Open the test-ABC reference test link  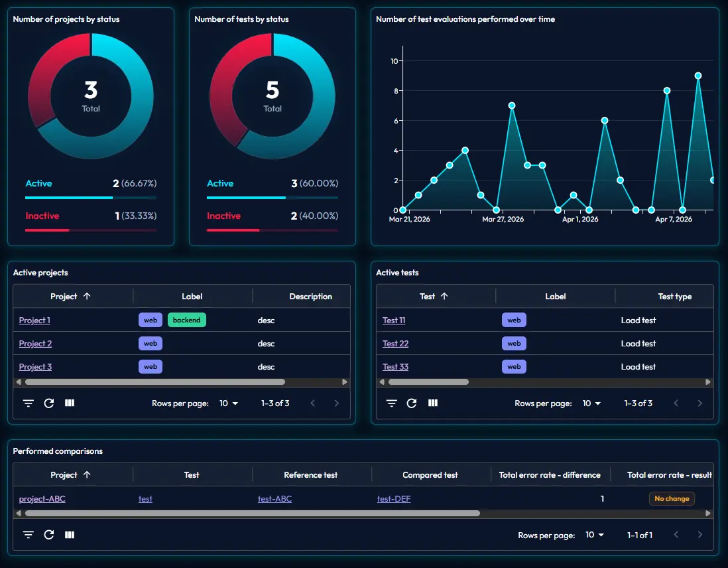pos(275,499)
